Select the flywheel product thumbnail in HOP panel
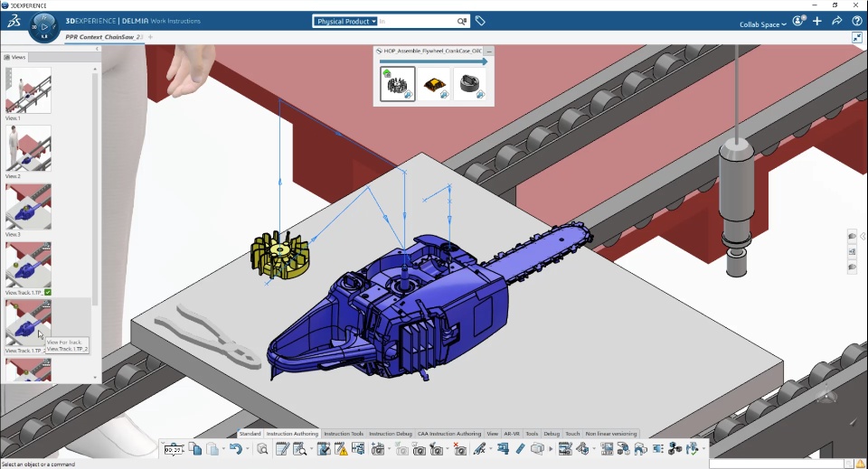868x469 pixels. (x=398, y=83)
